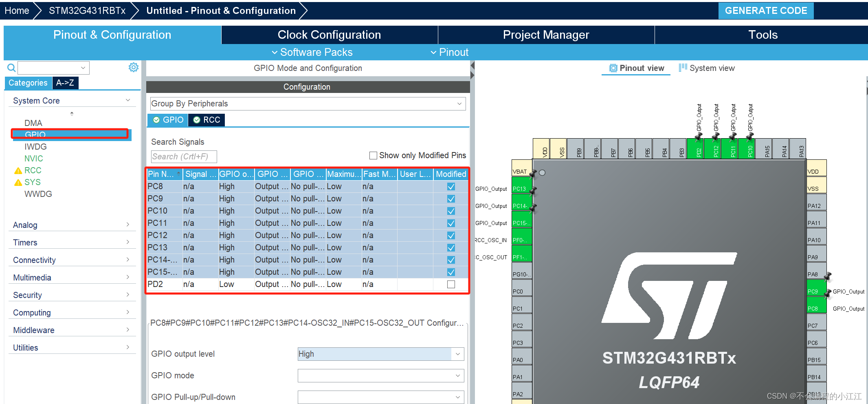Toggle Modified checkbox for PC11 row
The image size is (868, 404).
coord(451,223)
